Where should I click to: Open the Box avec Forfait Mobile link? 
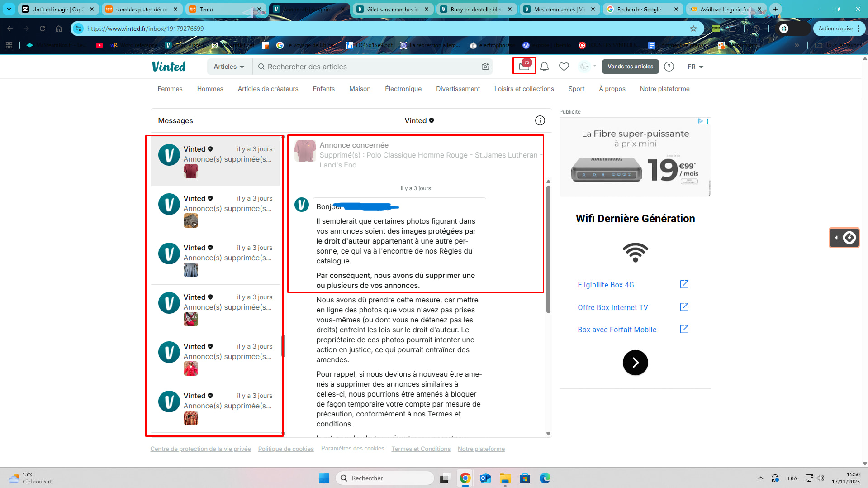[x=617, y=330]
